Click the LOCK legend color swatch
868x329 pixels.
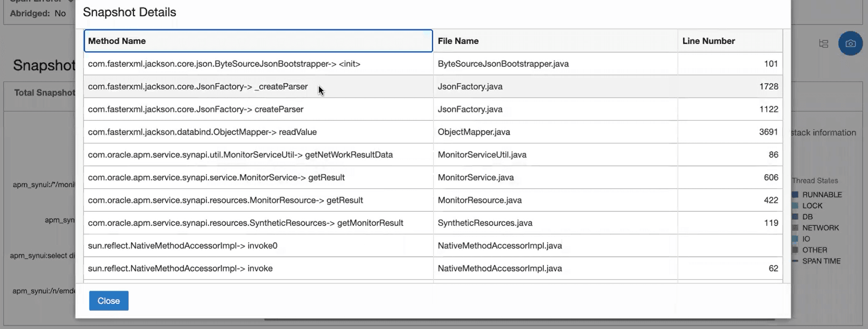coord(795,206)
